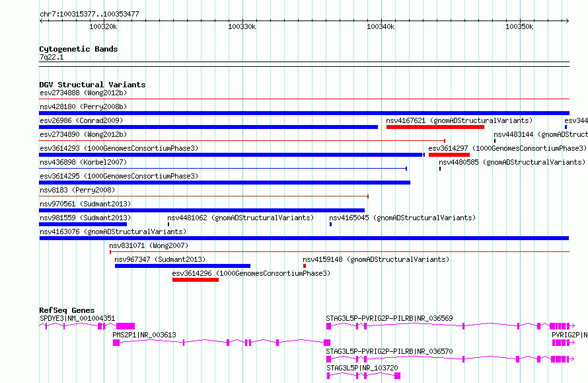Screen dimensions: 588x383
Task: Click the blue nsv428180 variant bar
Action: (x=304, y=113)
